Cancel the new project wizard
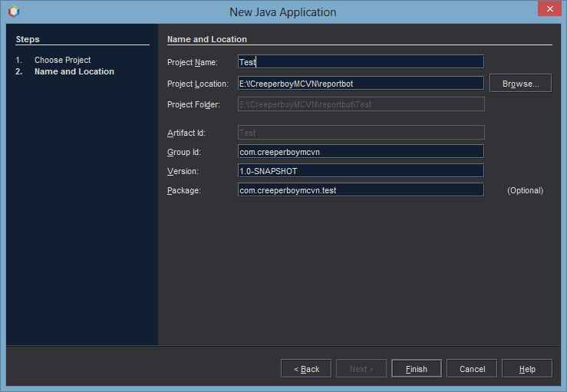 pyautogui.click(x=472, y=369)
